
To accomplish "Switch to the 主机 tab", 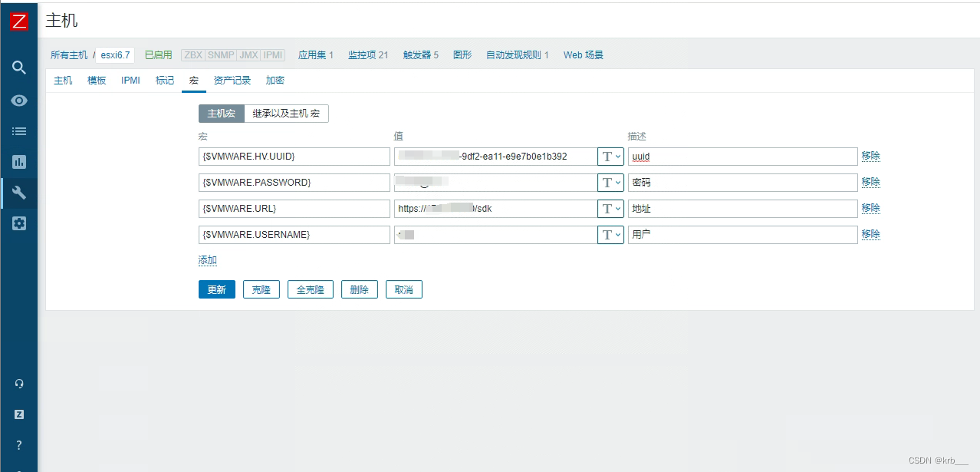I will pyautogui.click(x=63, y=80).
